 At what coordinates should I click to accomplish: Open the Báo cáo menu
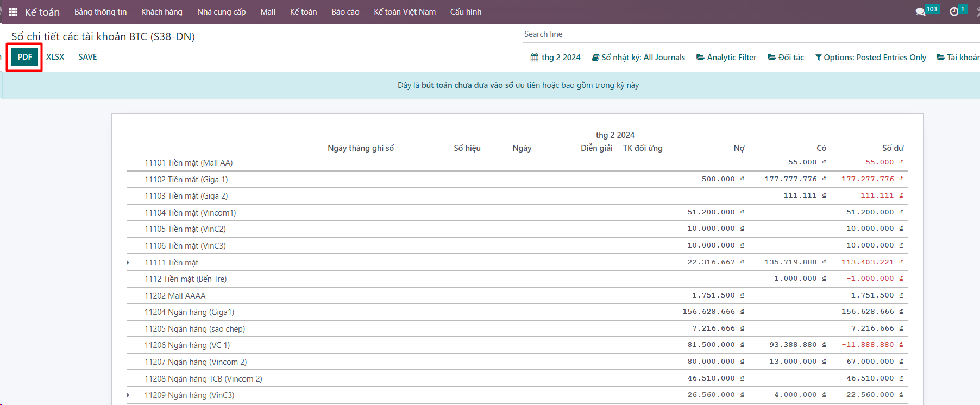(x=345, y=12)
